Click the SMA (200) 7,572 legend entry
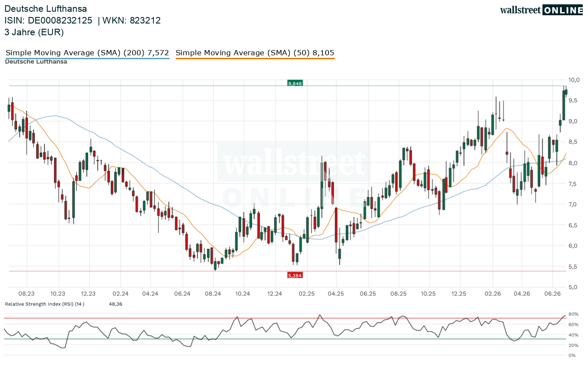The image size is (588, 367). click(x=87, y=53)
